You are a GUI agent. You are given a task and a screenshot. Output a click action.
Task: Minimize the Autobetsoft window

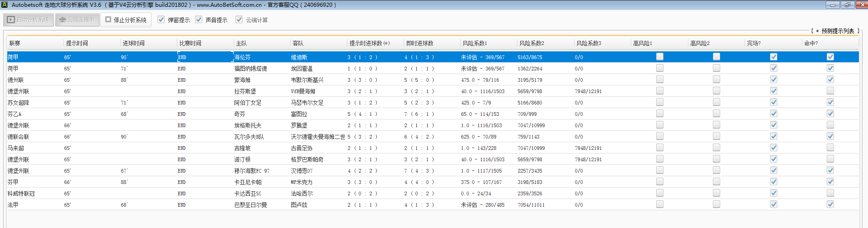833,5
